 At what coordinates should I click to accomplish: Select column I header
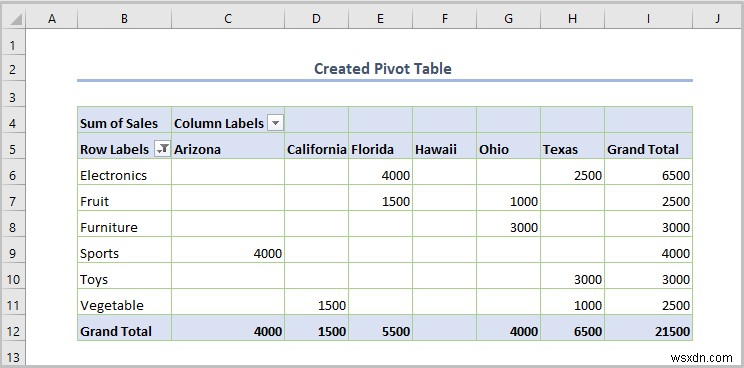648,18
